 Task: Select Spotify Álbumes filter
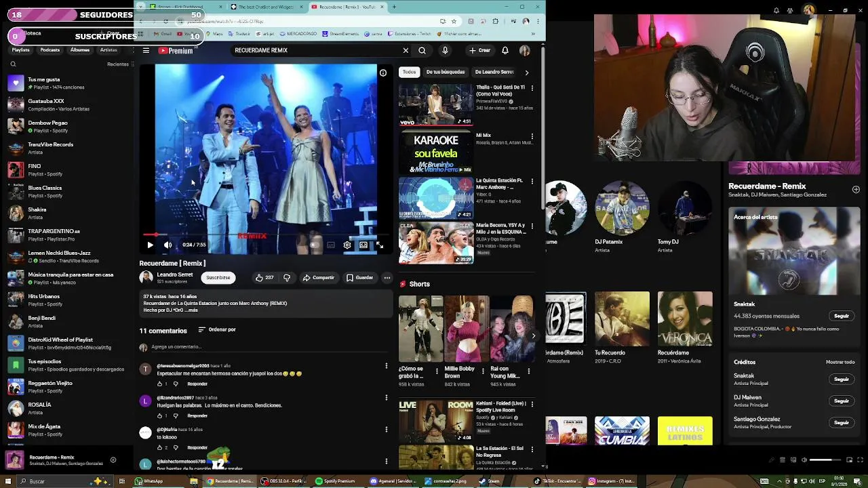coord(79,50)
